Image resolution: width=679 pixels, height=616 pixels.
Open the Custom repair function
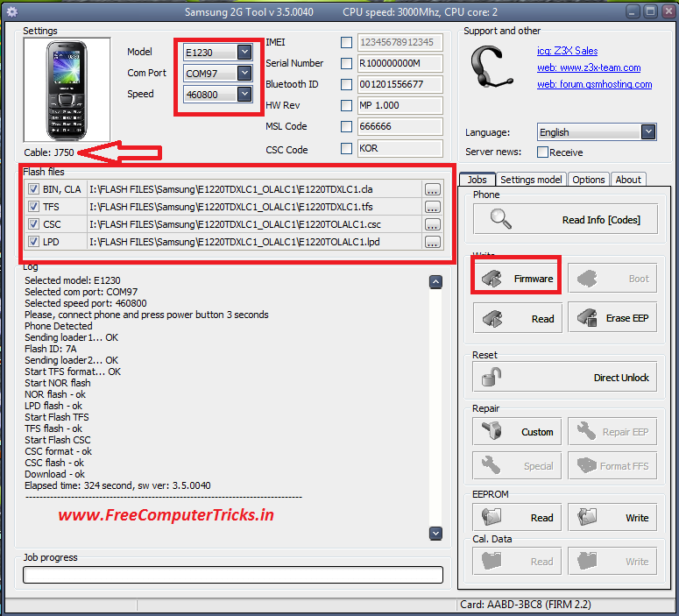tap(517, 431)
